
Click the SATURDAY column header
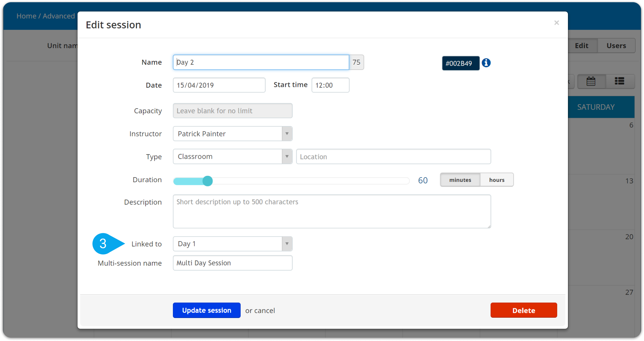pos(596,107)
